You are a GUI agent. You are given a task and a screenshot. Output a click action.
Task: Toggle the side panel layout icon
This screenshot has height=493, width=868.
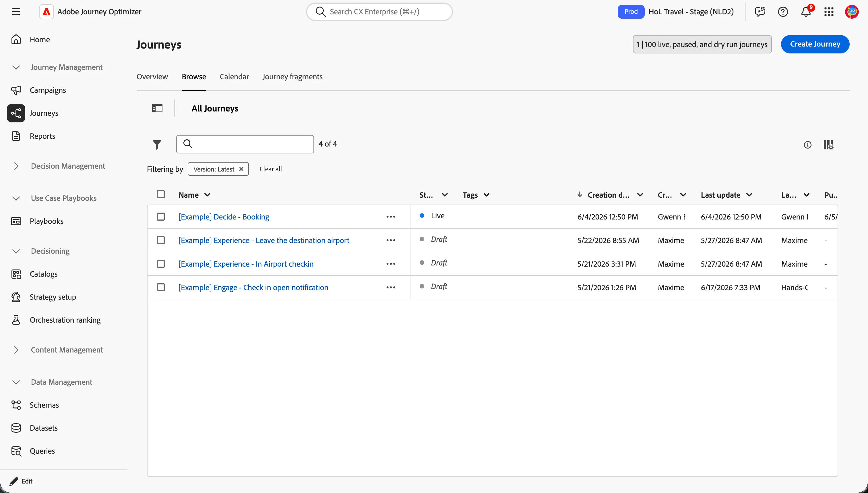157,108
